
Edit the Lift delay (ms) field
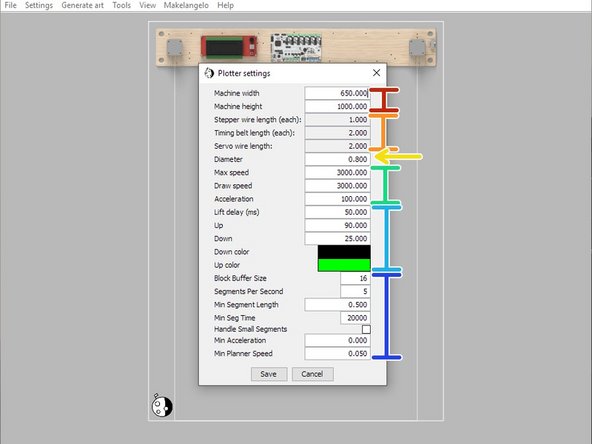(x=337, y=212)
